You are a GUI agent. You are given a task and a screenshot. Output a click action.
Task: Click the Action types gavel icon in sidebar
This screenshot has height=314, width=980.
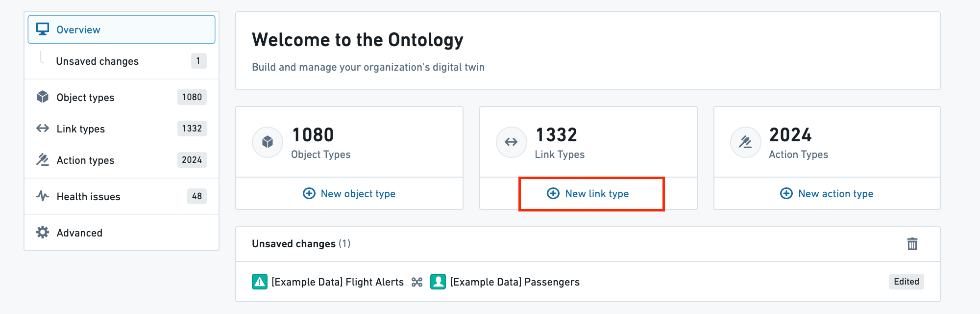click(43, 160)
